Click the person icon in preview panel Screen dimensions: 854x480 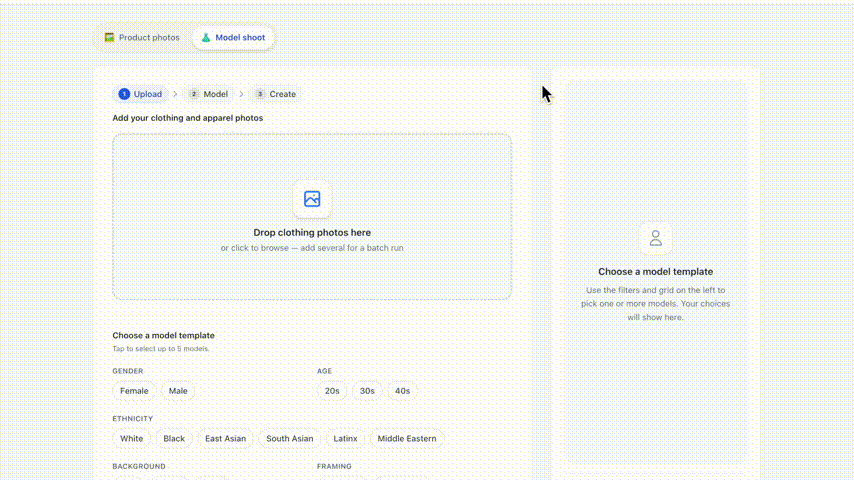tap(656, 238)
